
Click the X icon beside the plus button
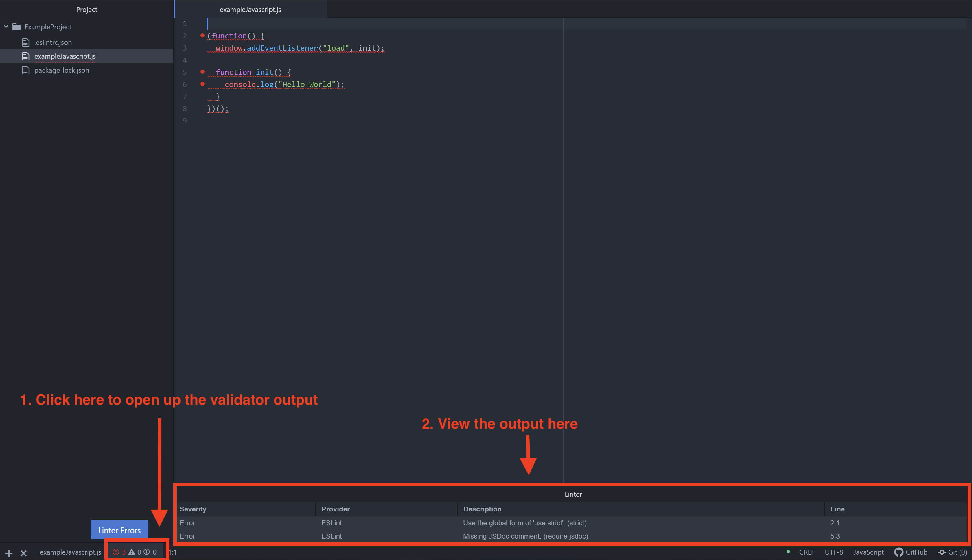point(23,553)
